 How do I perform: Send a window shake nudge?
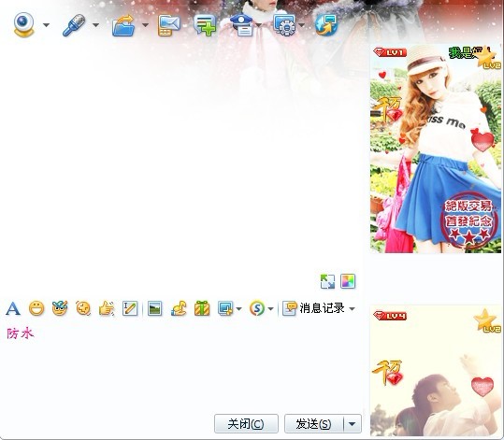coord(83,308)
